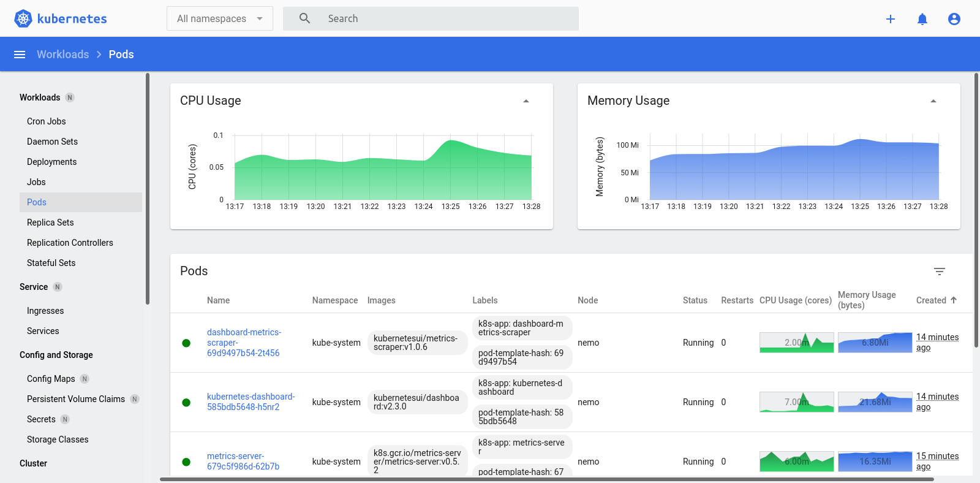Screen dimensions: 980x483
Task: Open the hamburger navigation menu
Action: (20, 55)
